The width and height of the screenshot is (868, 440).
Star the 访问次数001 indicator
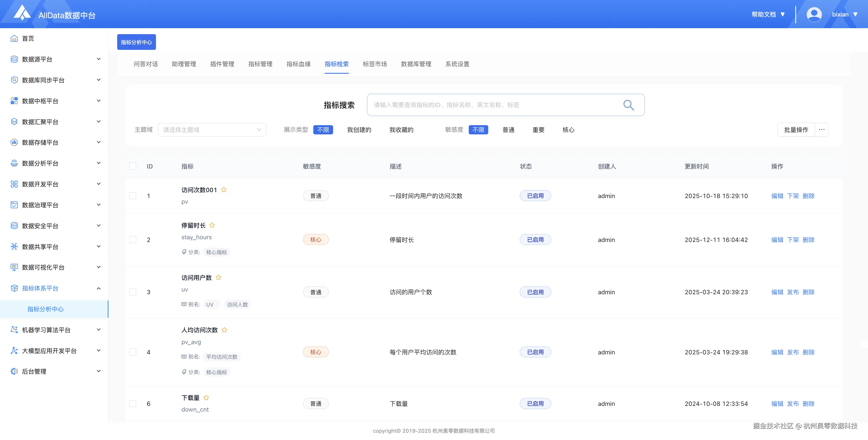click(x=224, y=190)
